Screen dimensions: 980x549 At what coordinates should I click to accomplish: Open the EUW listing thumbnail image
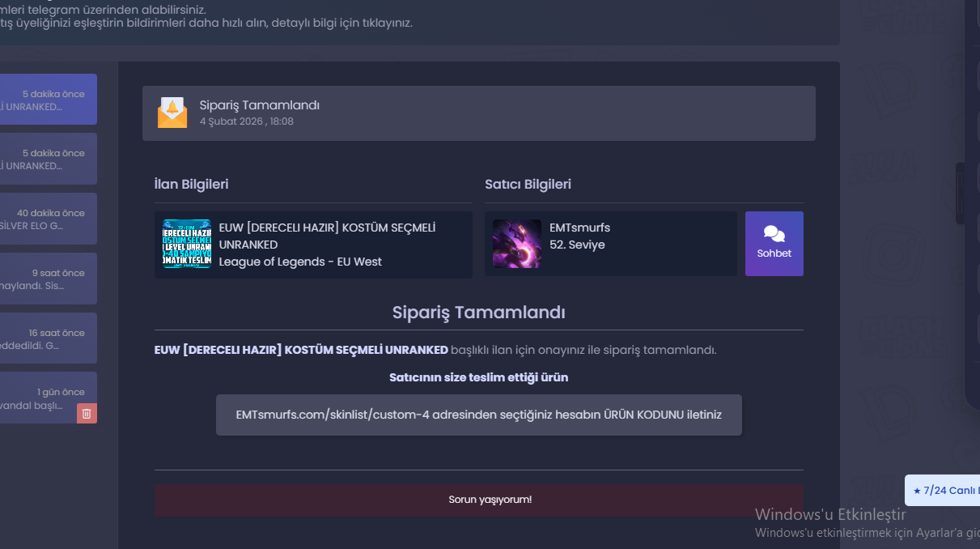[187, 244]
